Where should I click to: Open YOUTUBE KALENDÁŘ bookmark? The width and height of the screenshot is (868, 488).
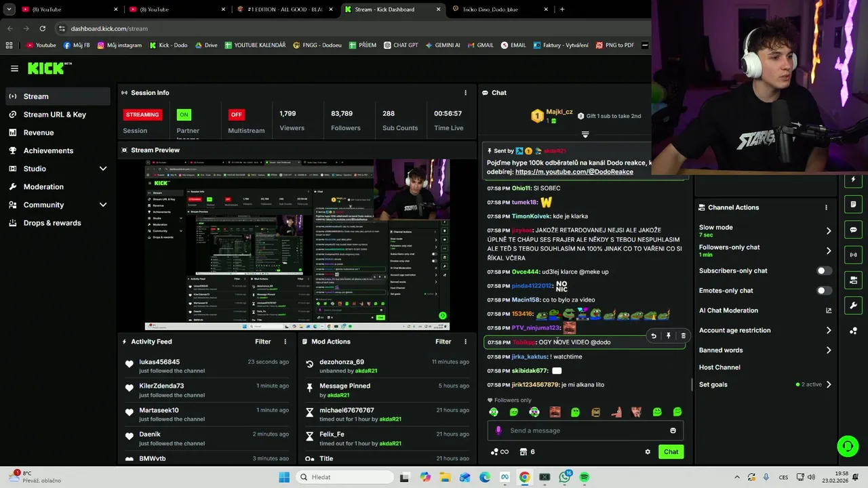(254, 45)
